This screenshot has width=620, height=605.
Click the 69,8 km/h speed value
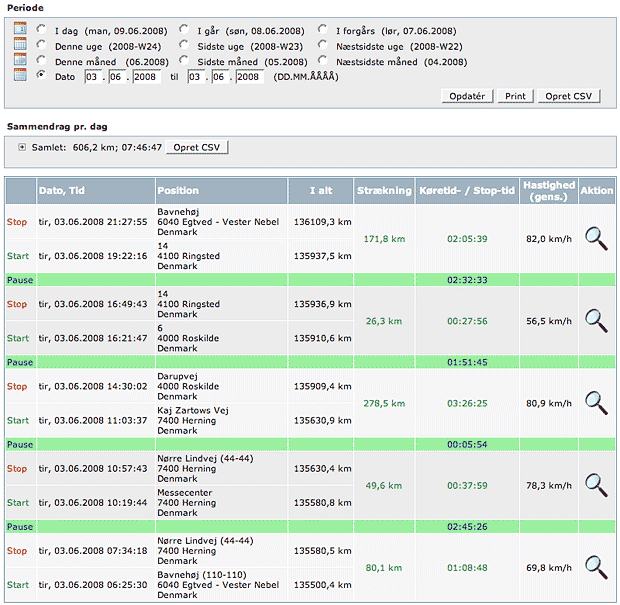coord(549,568)
